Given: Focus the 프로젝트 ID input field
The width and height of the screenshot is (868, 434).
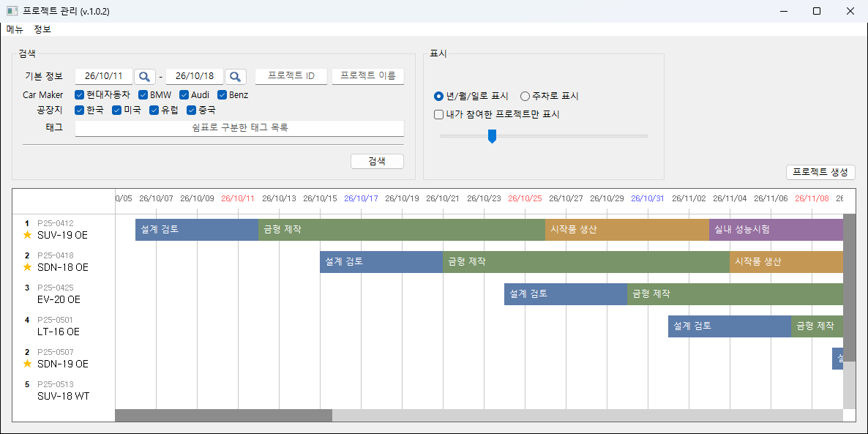Looking at the screenshot, I should point(291,76).
